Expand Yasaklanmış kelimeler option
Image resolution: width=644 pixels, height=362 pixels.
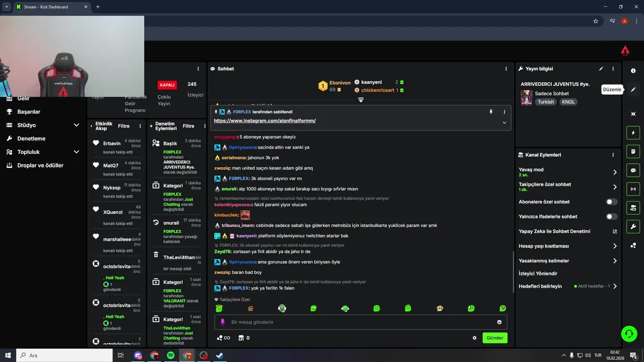tap(615, 261)
